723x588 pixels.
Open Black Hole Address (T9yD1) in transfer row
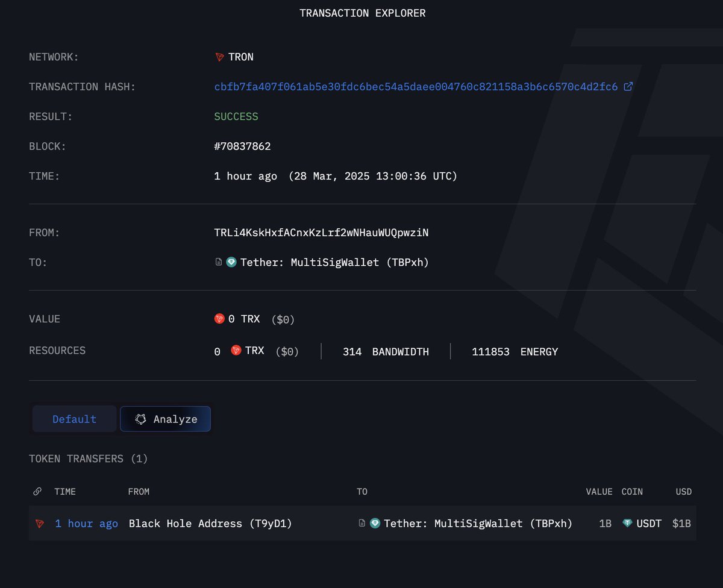click(210, 524)
